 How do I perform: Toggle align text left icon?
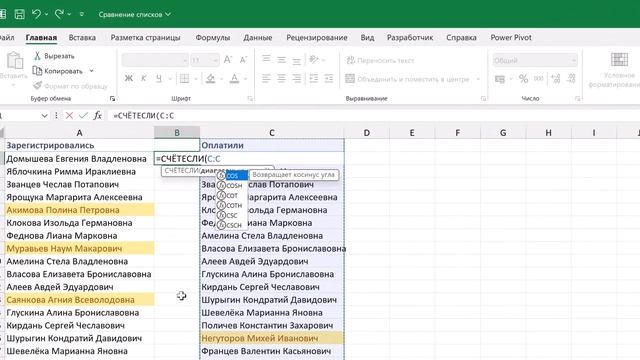(x=266, y=78)
